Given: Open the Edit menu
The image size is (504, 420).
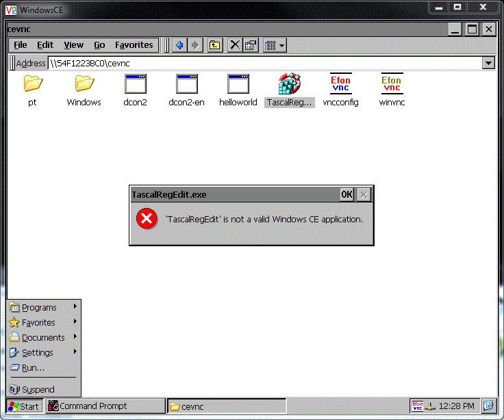Looking at the screenshot, I should (x=45, y=45).
